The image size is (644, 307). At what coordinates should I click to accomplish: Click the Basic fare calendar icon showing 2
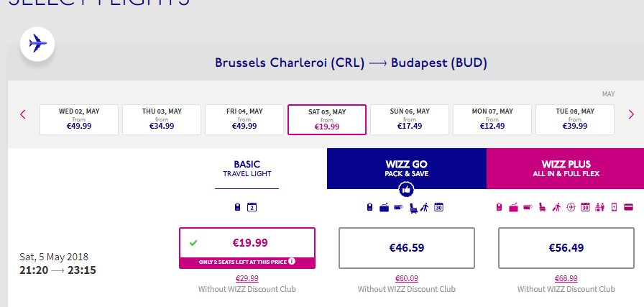pos(252,207)
